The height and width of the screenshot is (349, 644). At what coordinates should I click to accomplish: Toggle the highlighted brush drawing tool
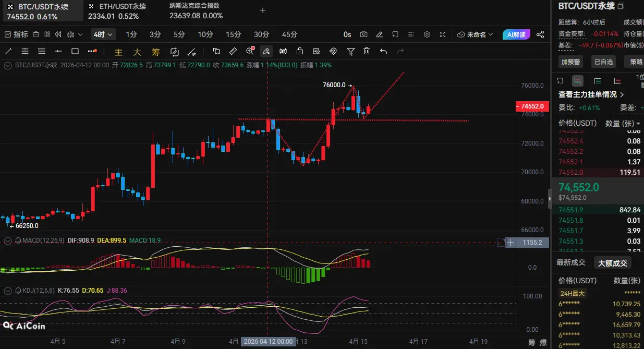[266, 51]
